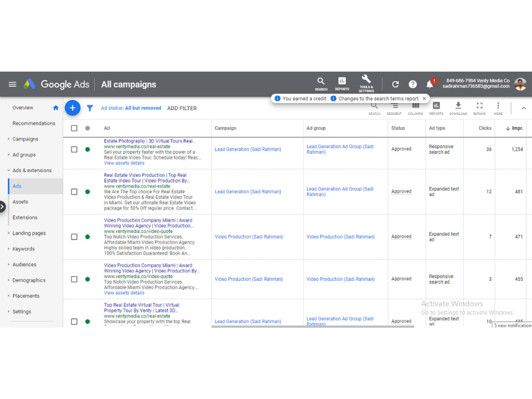Expand Keywords in sidebar
The width and height of the screenshot is (532, 399).
pos(9,248)
